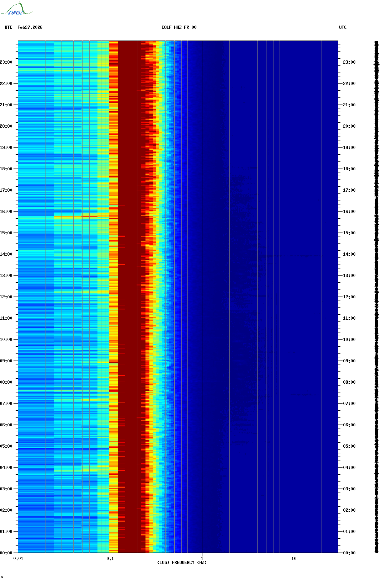
Task: Click 06:00 on the left time axis
Action: pos(6,425)
